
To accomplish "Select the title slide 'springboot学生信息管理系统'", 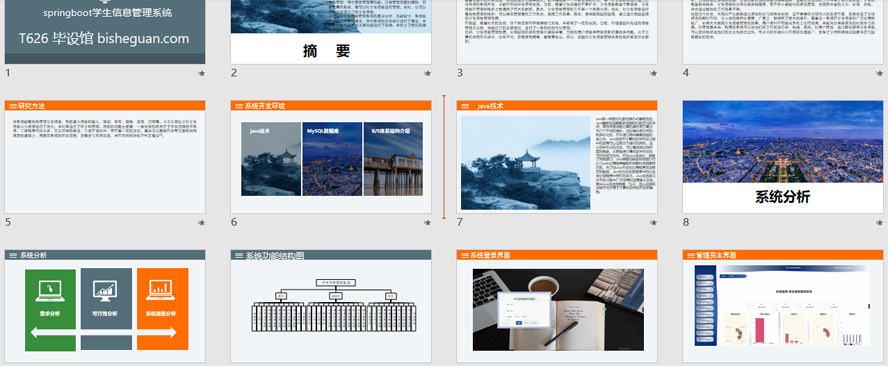I will (105, 32).
